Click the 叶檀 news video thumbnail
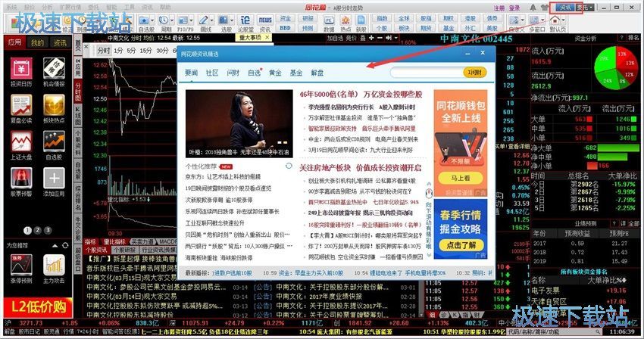Viewport: 644px width, 339px height. click(239, 123)
